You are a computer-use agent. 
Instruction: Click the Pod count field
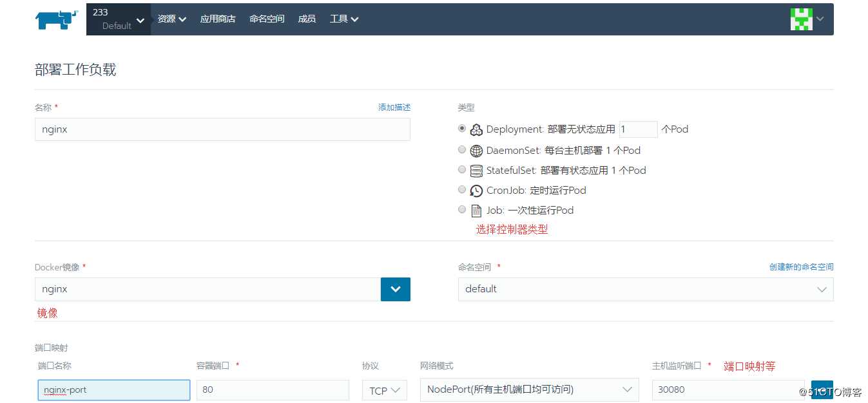click(638, 129)
